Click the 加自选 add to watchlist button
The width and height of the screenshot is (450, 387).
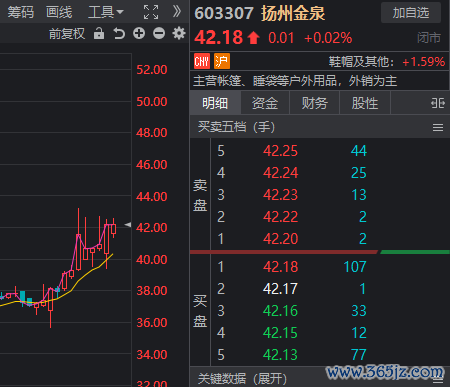coord(411,13)
